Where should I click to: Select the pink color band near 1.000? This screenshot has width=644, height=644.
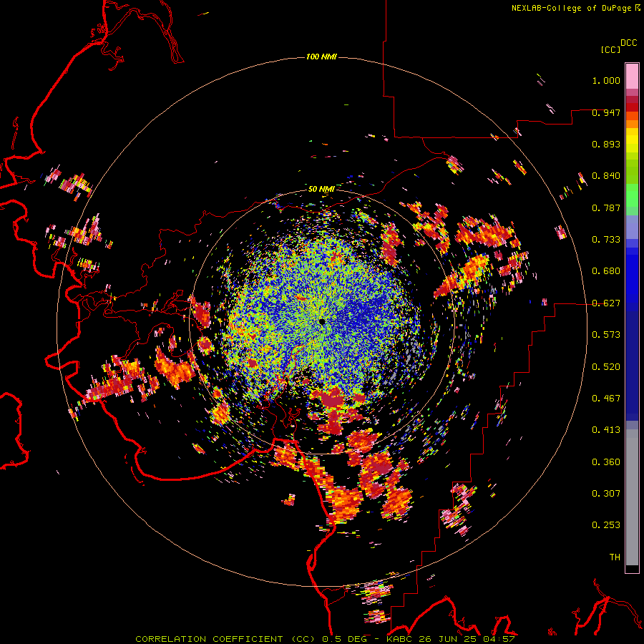click(632, 76)
